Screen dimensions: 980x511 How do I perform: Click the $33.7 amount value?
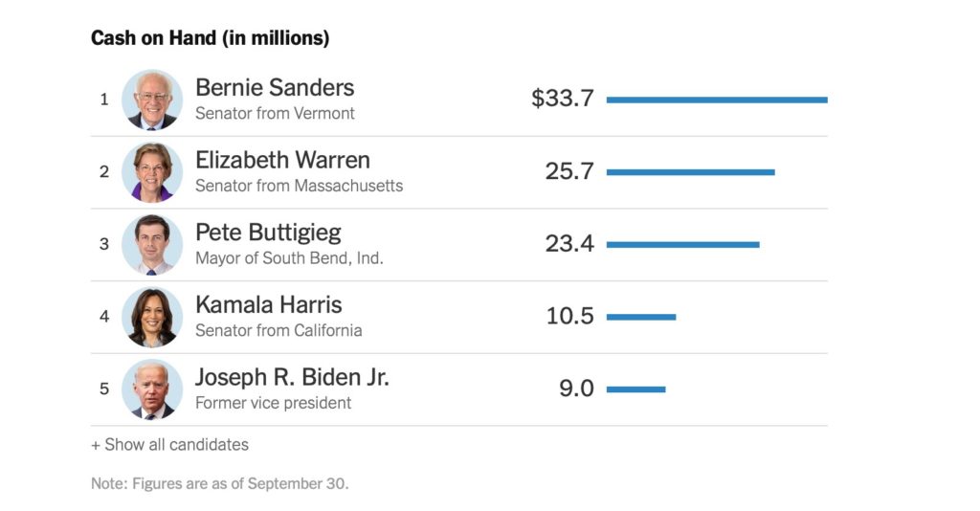pyautogui.click(x=563, y=99)
